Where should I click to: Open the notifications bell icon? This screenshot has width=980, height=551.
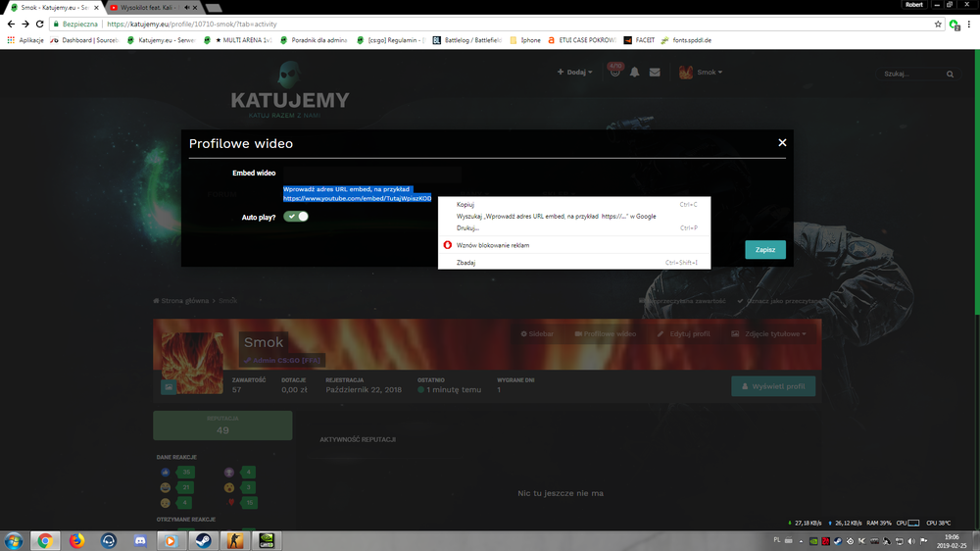(x=634, y=72)
